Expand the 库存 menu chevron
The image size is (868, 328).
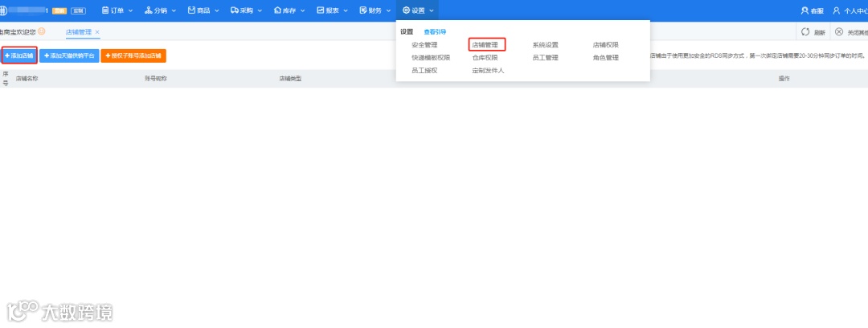point(303,10)
